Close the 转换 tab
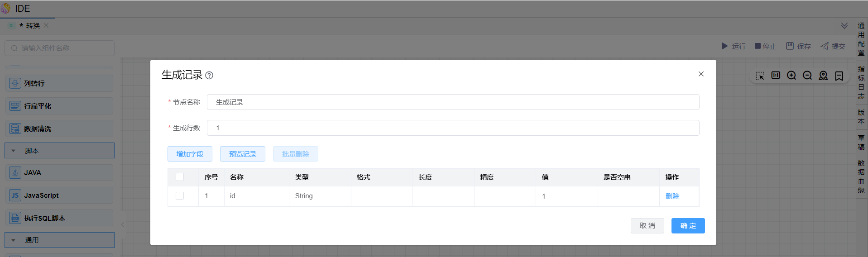This screenshot has width=868, height=257. (x=46, y=26)
